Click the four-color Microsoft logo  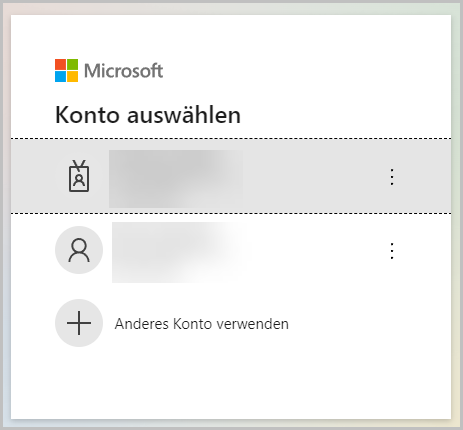(x=67, y=71)
